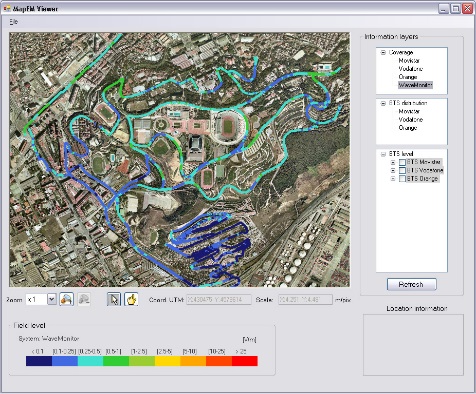Screen dimensions: 476x394
Task: Click the stadium on the aerial map
Action: [x=228, y=126]
